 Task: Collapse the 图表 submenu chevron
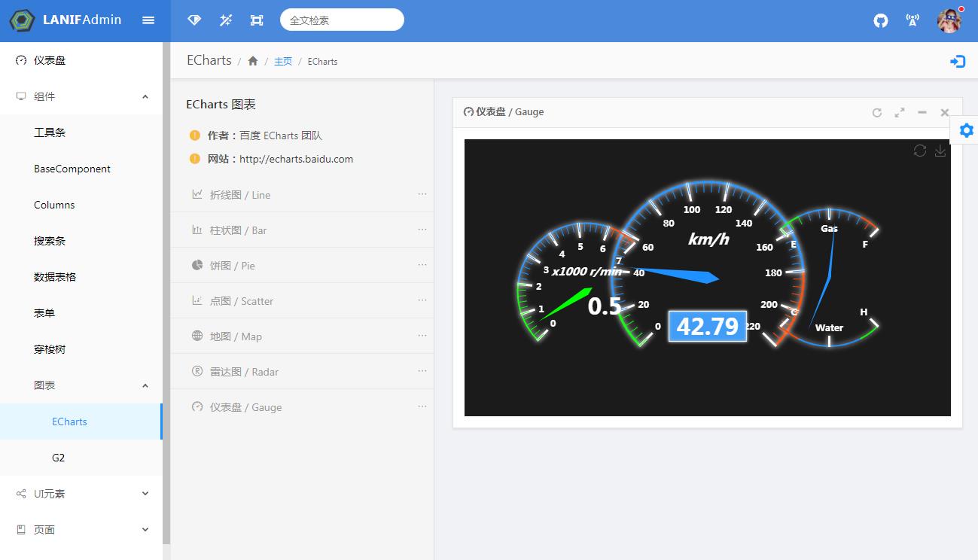click(x=145, y=385)
